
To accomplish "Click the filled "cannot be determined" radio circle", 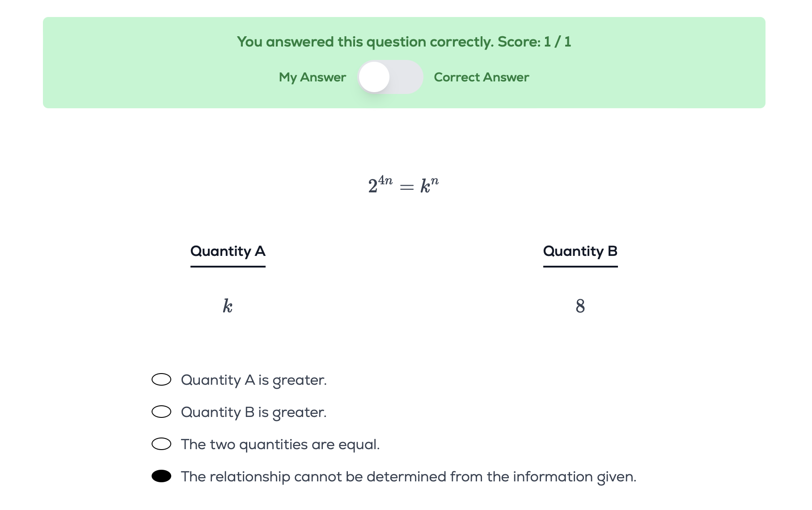I will 161,476.
